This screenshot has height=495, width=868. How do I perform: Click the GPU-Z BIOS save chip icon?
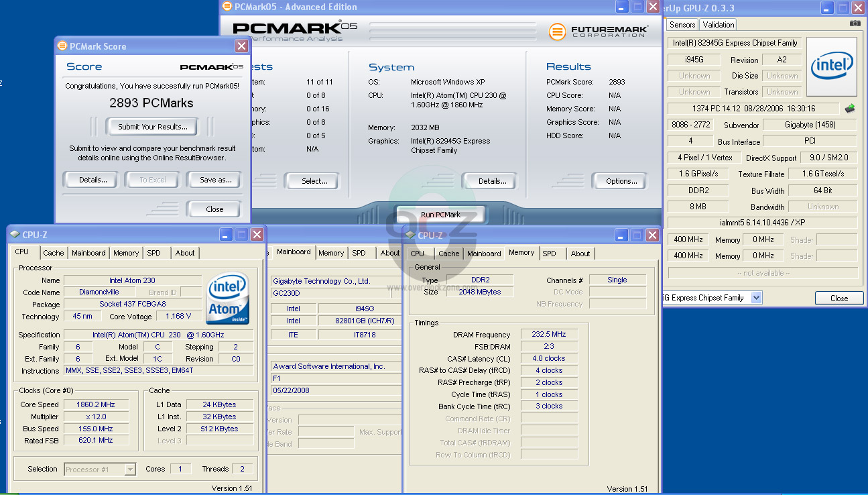[850, 109]
